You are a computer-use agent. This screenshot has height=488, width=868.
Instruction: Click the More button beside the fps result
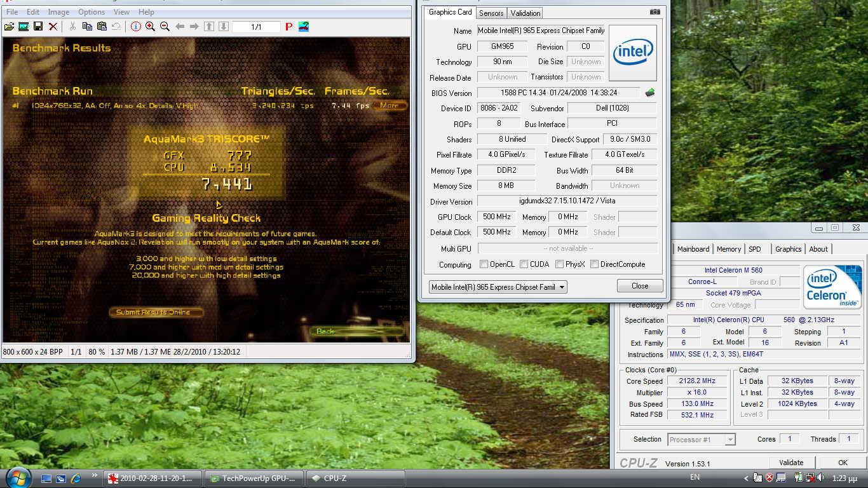point(390,105)
